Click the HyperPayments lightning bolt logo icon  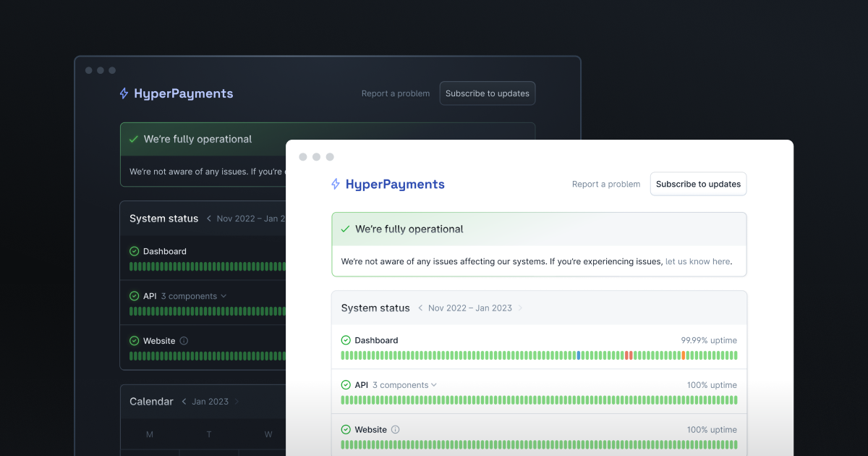pyautogui.click(x=335, y=184)
